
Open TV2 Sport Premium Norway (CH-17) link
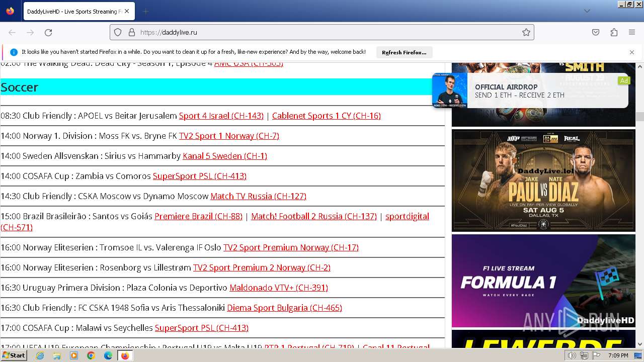(291, 247)
